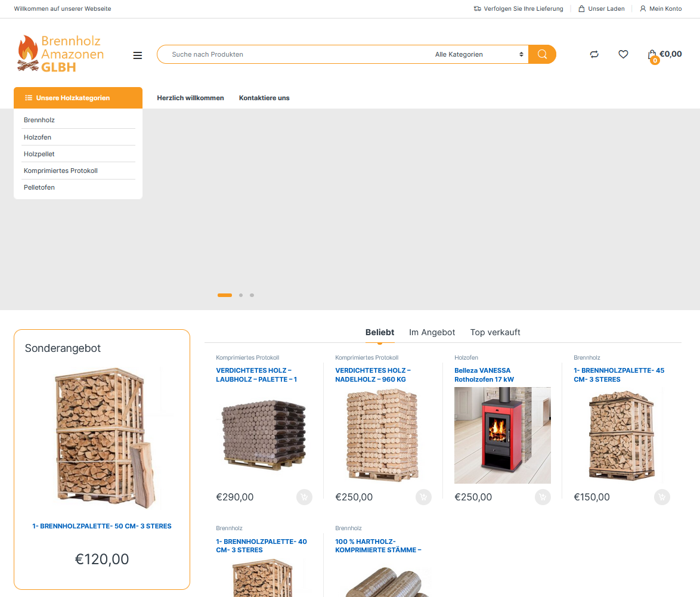Screen dimensions: 700x597
Task: Select Holzpellet category
Action: pyautogui.click(x=39, y=154)
